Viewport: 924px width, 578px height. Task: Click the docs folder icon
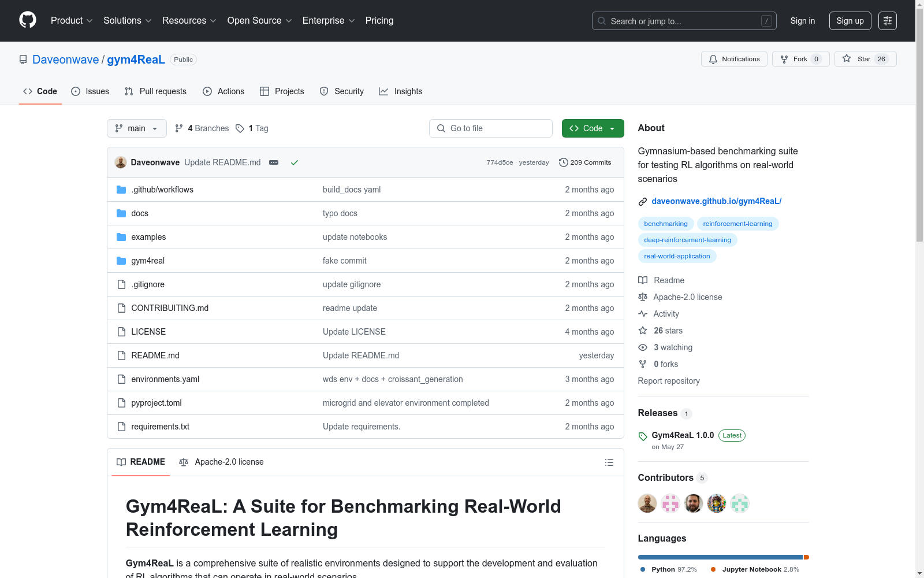121,213
